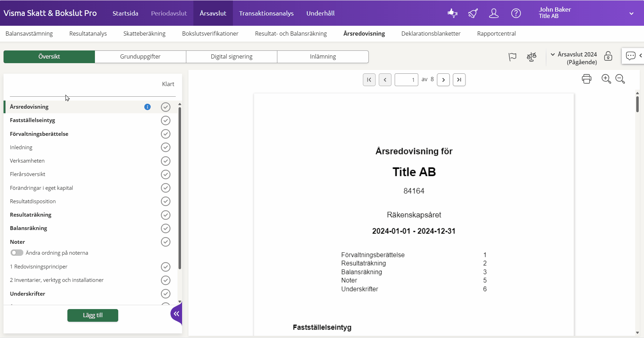Image resolution: width=644 pixels, height=338 pixels.
Task: Click the print icon above the document
Action: (586, 79)
